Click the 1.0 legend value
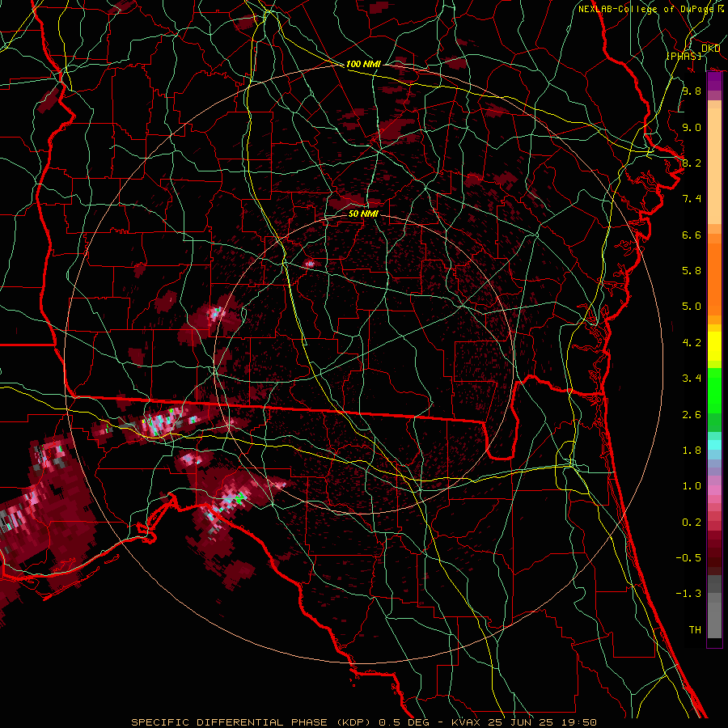The height and width of the screenshot is (728, 728). click(x=692, y=486)
